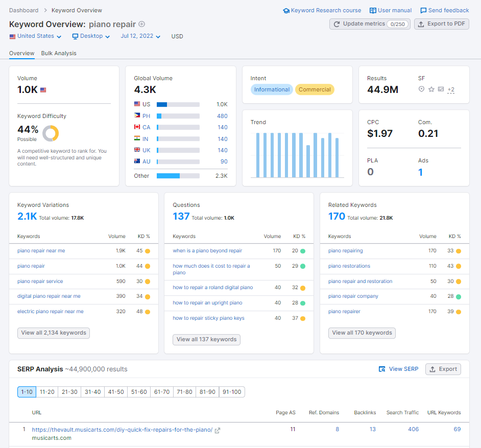Viewport: 481px width, 448px height.
Task: Select SERP results page 51-60
Action: tap(139, 392)
